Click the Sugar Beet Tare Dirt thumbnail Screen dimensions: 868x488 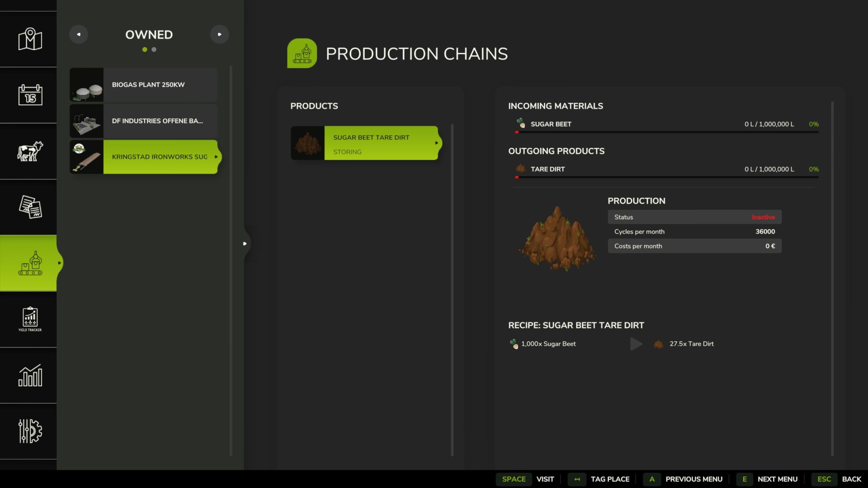point(307,143)
